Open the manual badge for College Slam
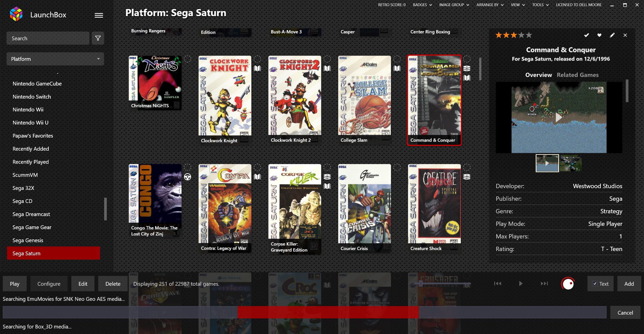The width and height of the screenshot is (644, 334). click(397, 68)
